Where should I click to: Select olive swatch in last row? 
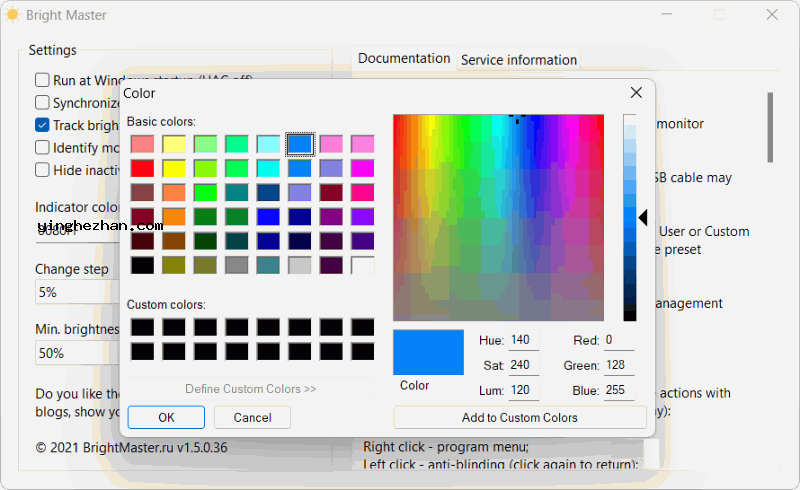tap(174, 265)
